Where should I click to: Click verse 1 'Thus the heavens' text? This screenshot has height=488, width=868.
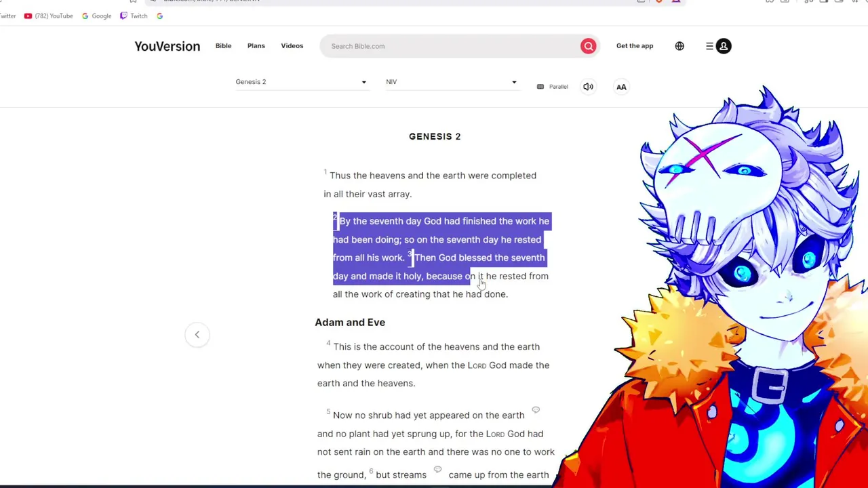430,184
